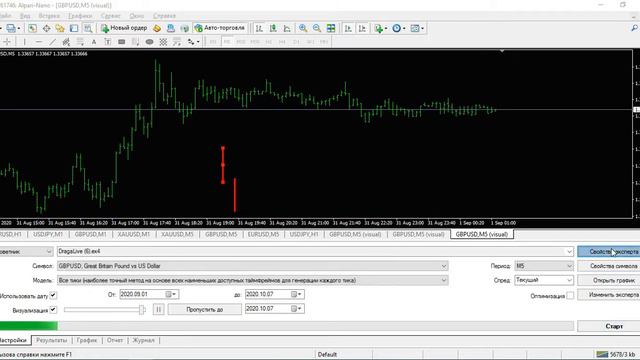Toggle chart auto scroll icon

click(x=348, y=28)
